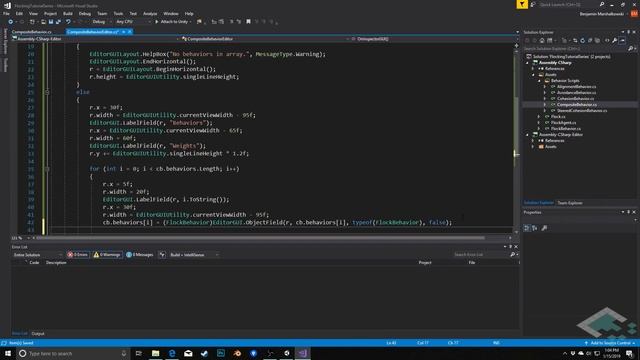Click the Navigate Backward toolbar icon
The width and height of the screenshot is (640, 360).
point(11,22)
